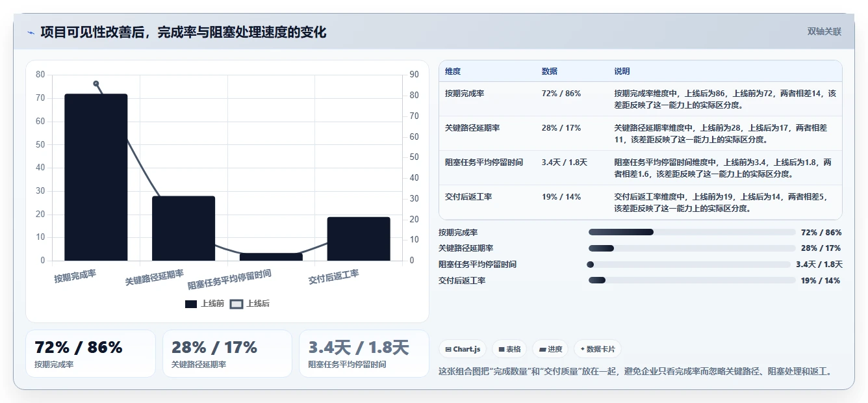Screen dimensions: 868x403
Task: Click the 上线后 legend color box
Action: click(236, 304)
